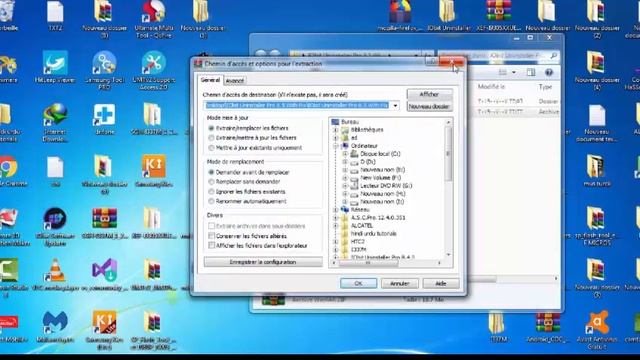Image resolution: width=640 pixels, height=360 pixels.
Task: Open the Internet Download Manager desktop shortcut
Action: pos(55,115)
